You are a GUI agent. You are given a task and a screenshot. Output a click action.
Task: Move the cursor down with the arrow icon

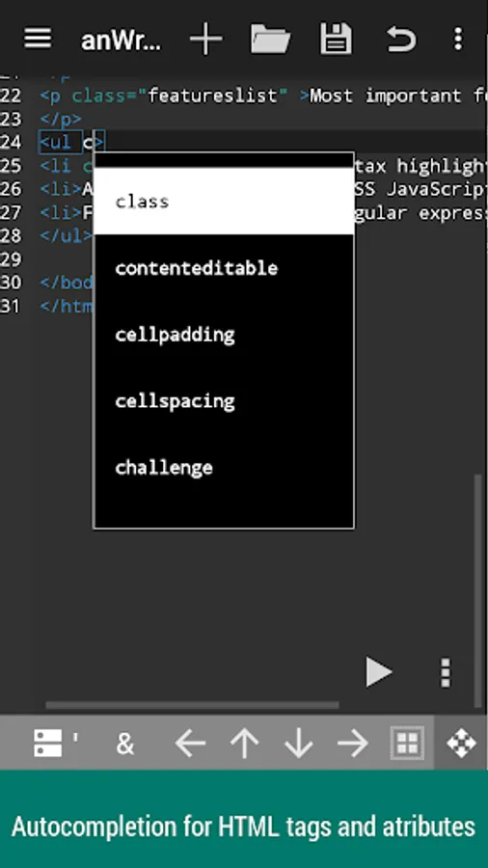(x=299, y=743)
